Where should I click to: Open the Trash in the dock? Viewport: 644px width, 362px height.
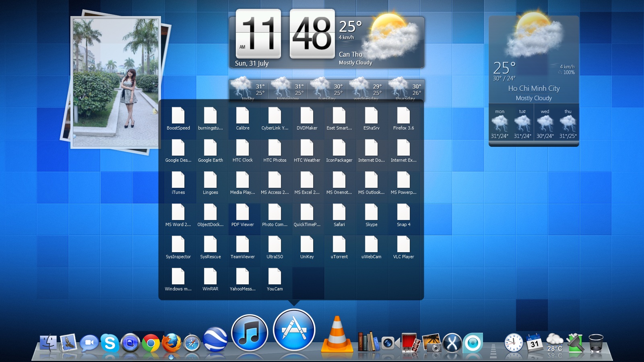click(596, 343)
